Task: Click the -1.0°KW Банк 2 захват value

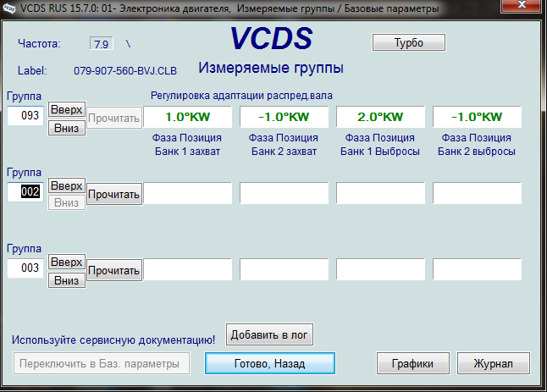Action: [x=284, y=117]
